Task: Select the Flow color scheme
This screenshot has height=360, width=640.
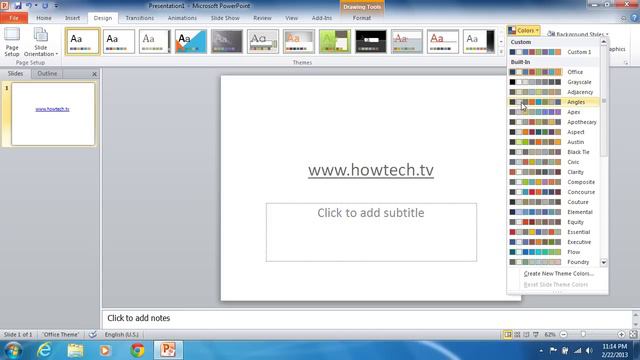Action: (x=553, y=252)
